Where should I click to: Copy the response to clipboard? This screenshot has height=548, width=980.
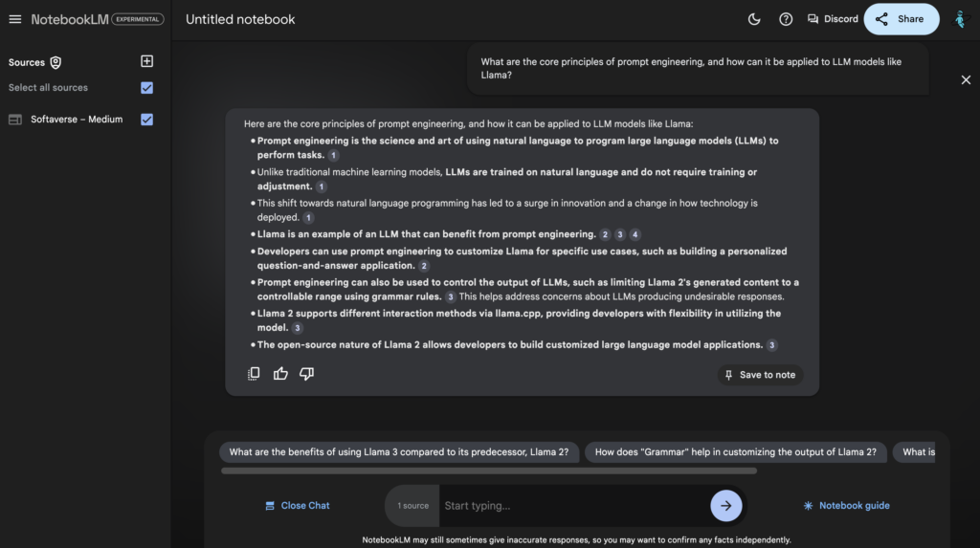coord(254,374)
